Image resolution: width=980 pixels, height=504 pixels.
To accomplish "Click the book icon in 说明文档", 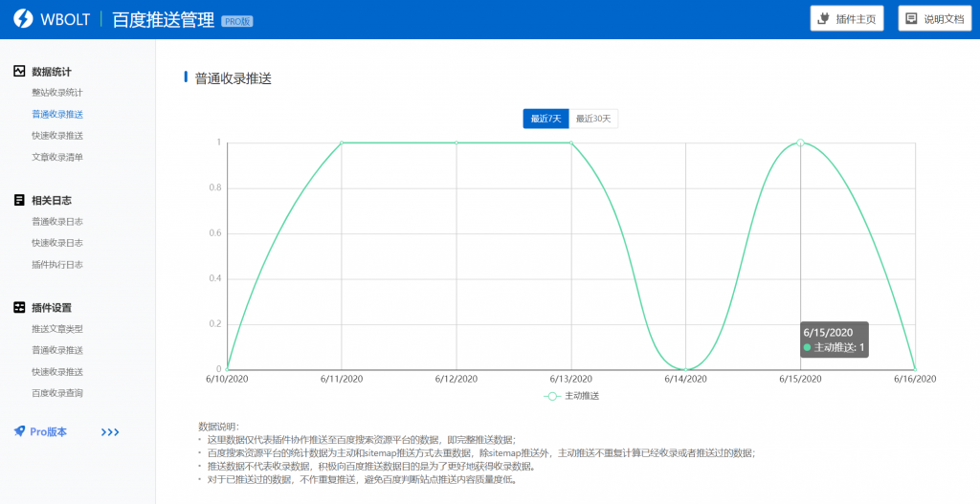I will point(910,19).
